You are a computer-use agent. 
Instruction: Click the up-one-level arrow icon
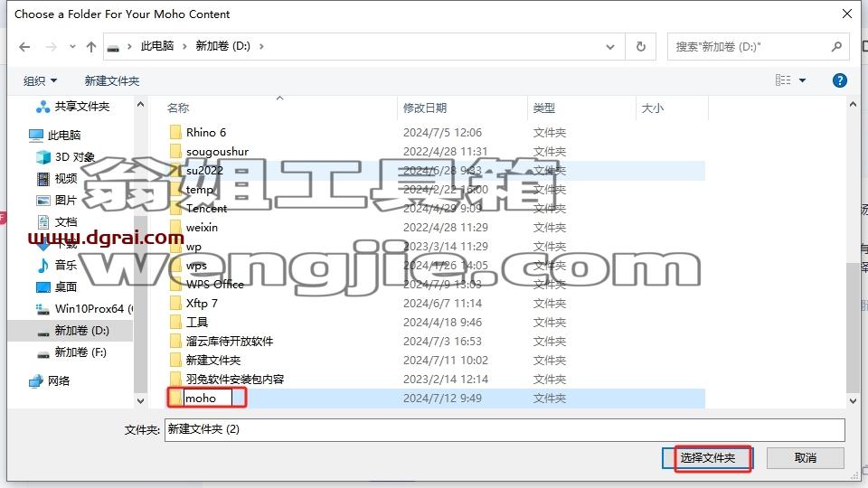91,47
